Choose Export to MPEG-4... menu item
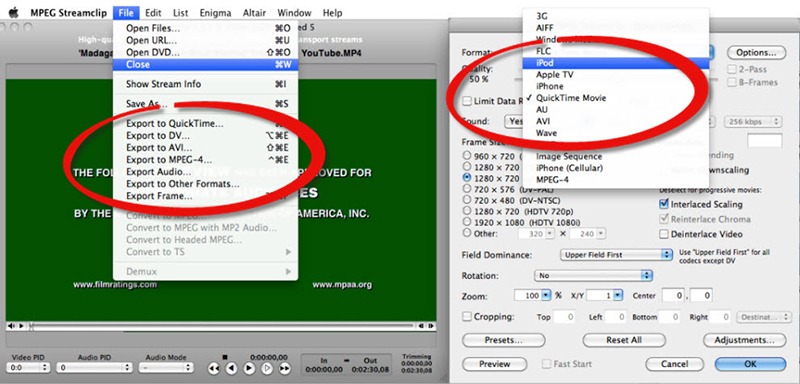This screenshot has height=384, width=800. click(206, 160)
